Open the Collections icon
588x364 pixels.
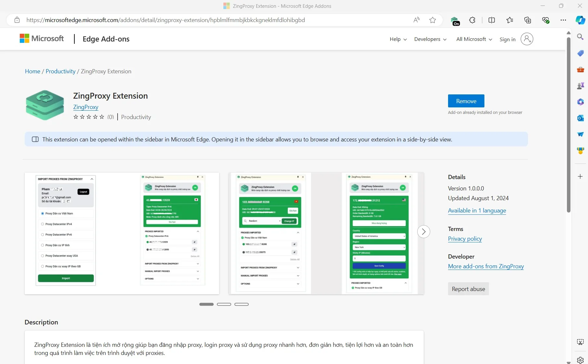click(528, 20)
